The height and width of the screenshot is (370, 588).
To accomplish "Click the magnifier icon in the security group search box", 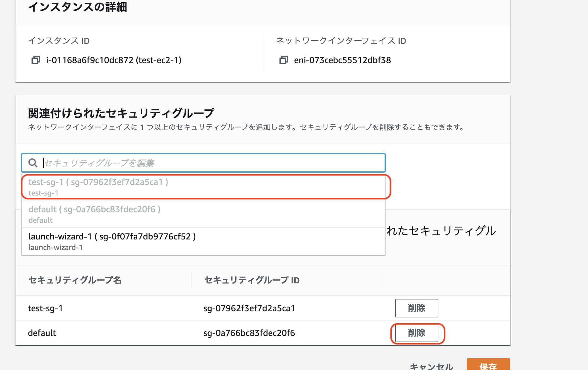I will [x=33, y=163].
